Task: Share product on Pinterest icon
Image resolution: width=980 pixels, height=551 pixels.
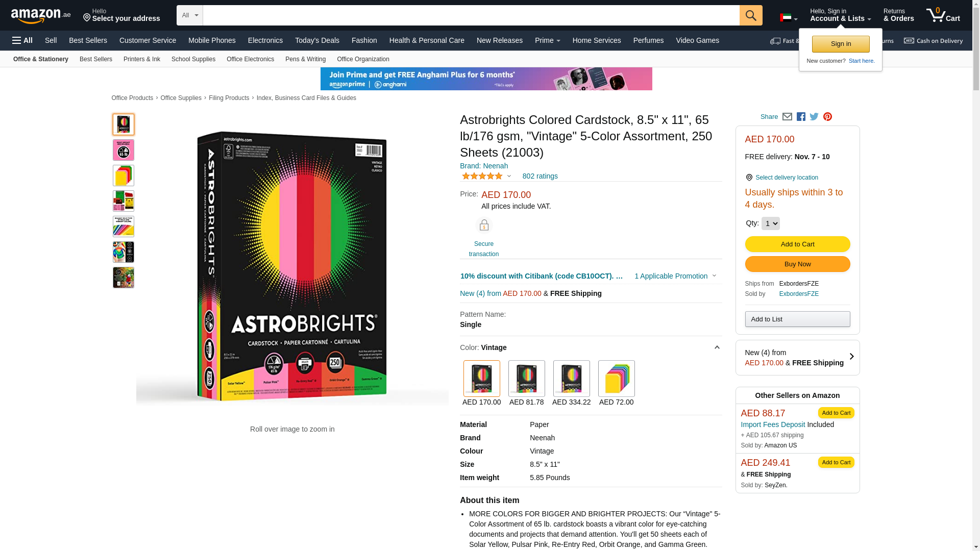Action: [x=827, y=117]
